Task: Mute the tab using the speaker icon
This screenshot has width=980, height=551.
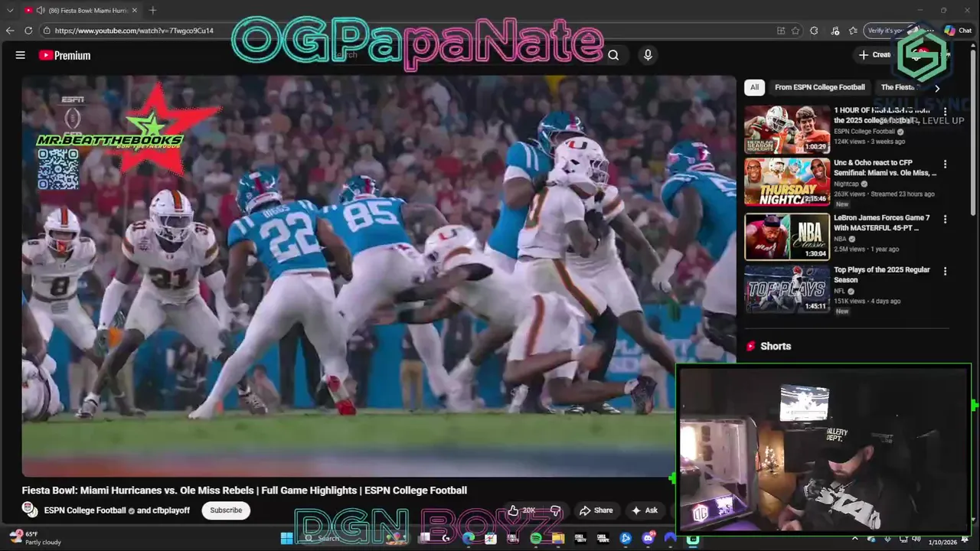Action: (40, 10)
